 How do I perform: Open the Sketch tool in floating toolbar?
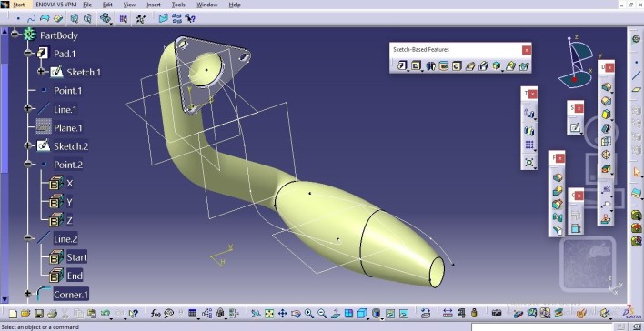click(576, 127)
